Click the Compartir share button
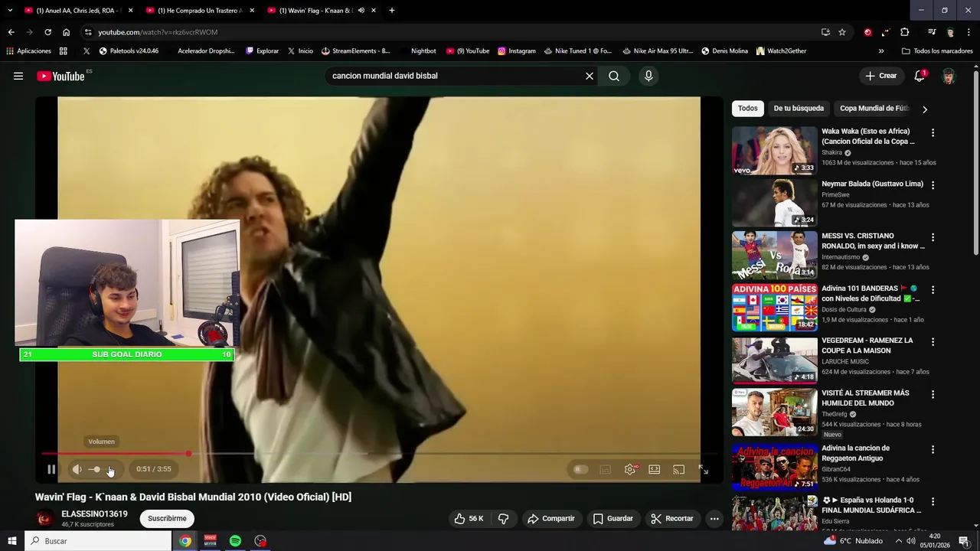980x551 pixels. [550, 518]
